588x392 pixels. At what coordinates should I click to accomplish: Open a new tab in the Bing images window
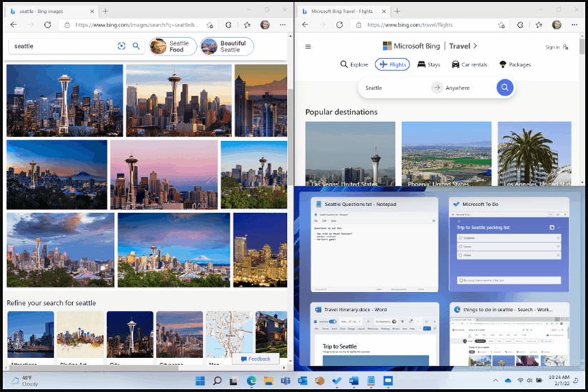click(106, 11)
